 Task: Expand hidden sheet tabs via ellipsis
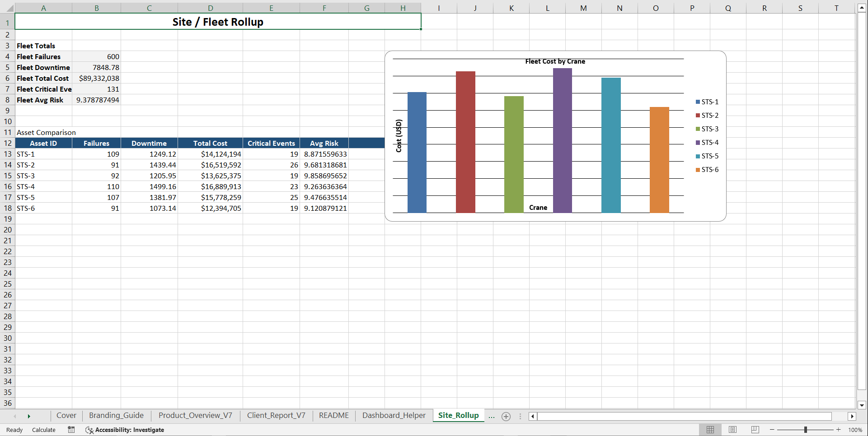pos(491,416)
